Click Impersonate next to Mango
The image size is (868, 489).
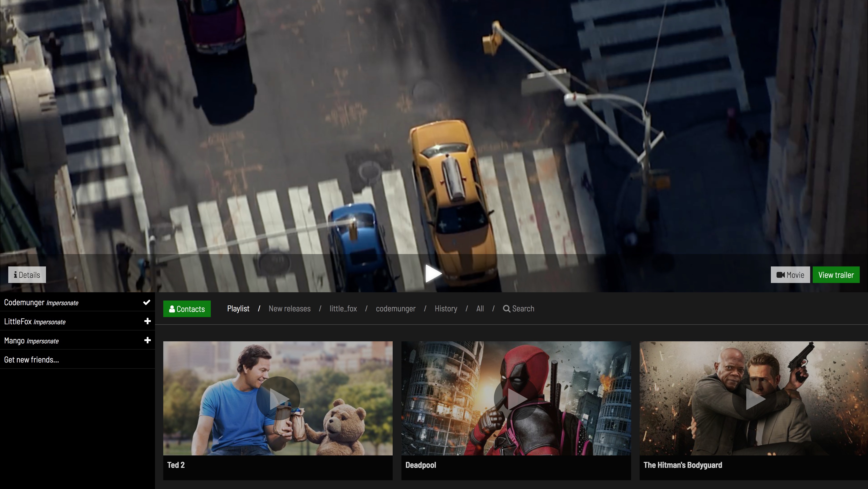click(x=43, y=342)
